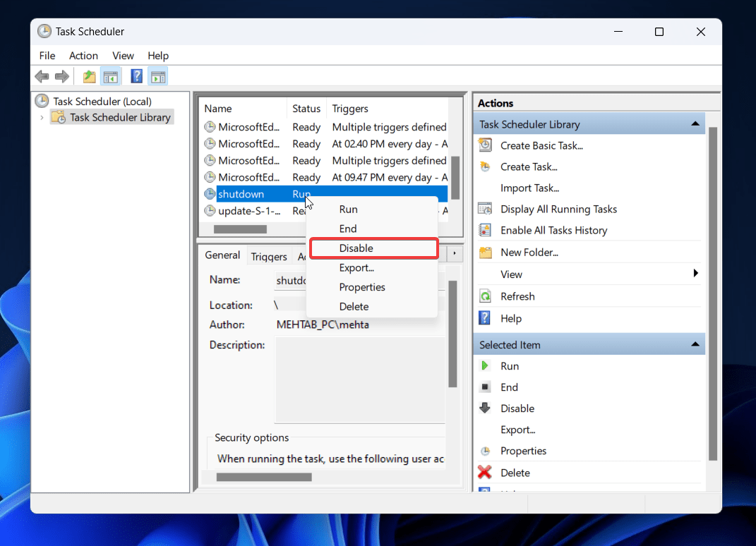756x546 pixels.
Task: Click the red X Delete icon
Action: coord(485,472)
